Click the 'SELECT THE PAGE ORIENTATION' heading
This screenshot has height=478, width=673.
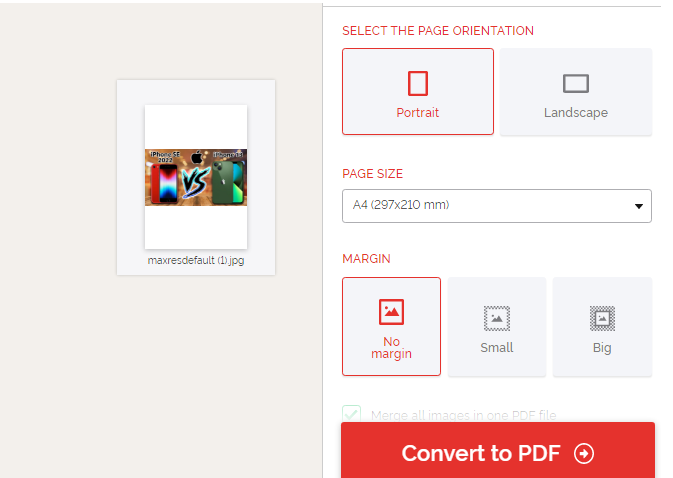tap(438, 31)
